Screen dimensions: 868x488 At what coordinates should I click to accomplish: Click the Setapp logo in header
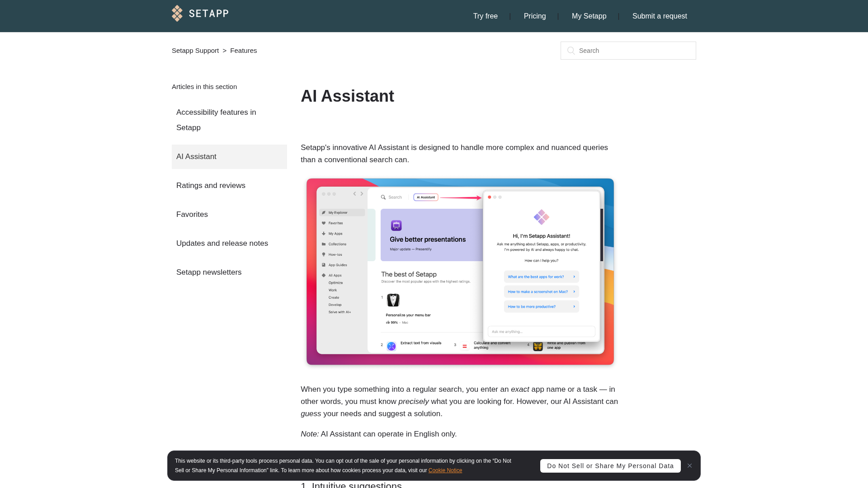click(x=200, y=14)
